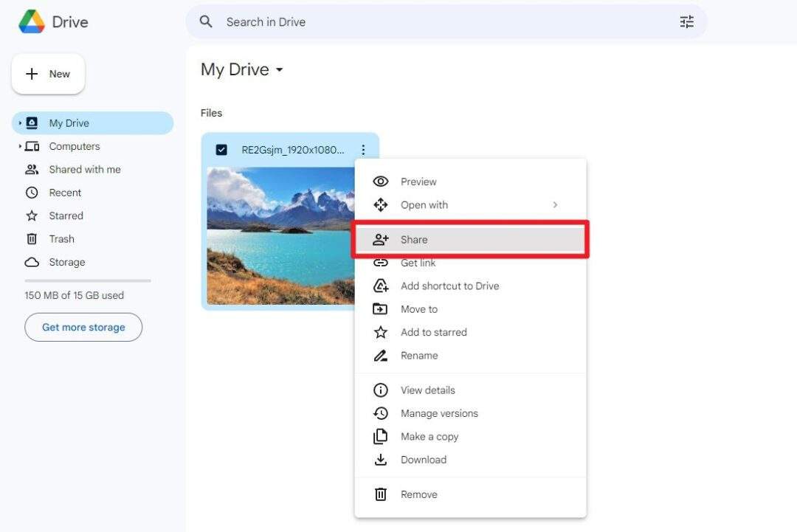Click the Get link chain icon
Image resolution: width=797 pixels, height=532 pixels.
coord(381,263)
